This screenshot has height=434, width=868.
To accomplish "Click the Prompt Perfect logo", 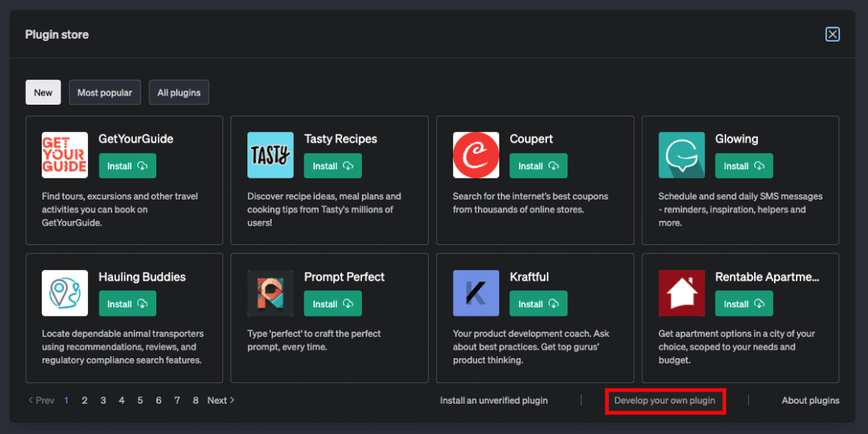I will [270, 293].
